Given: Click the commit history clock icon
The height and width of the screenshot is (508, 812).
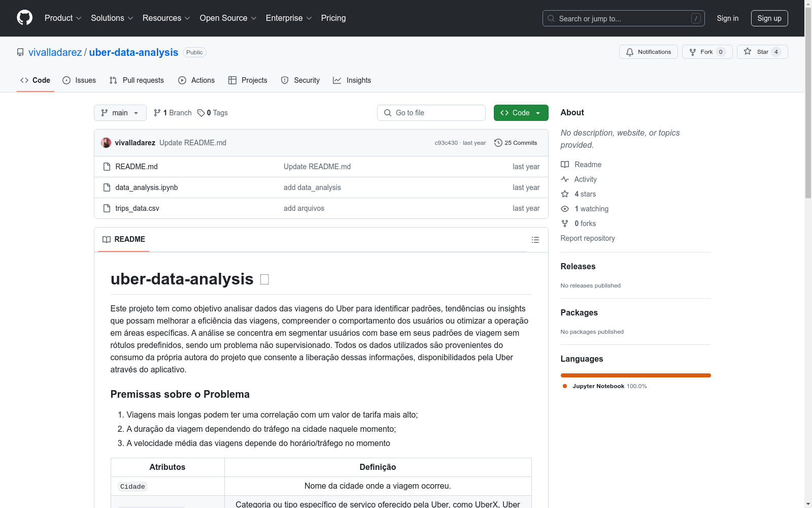Looking at the screenshot, I should 498,143.
